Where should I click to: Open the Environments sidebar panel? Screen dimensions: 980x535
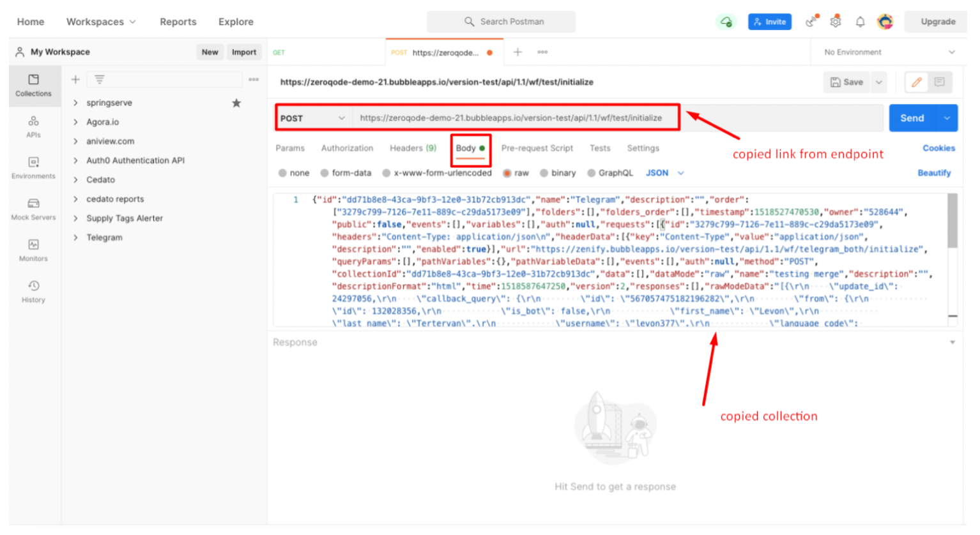pyautogui.click(x=33, y=167)
